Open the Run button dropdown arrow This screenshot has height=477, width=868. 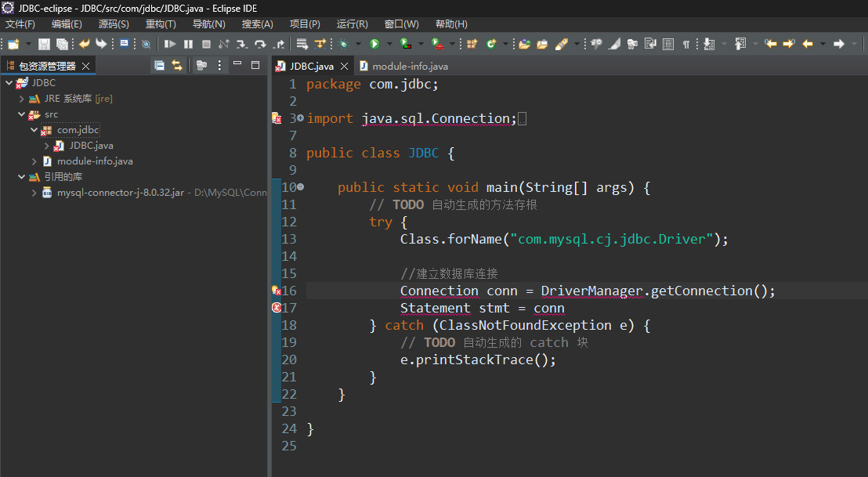coord(389,44)
